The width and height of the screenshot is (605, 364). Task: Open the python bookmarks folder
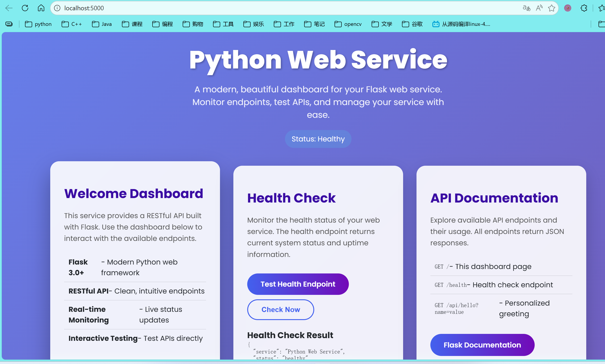tap(38, 24)
